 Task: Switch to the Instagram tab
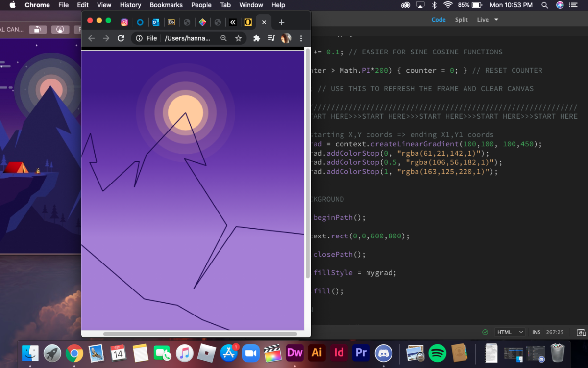click(x=124, y=22)
